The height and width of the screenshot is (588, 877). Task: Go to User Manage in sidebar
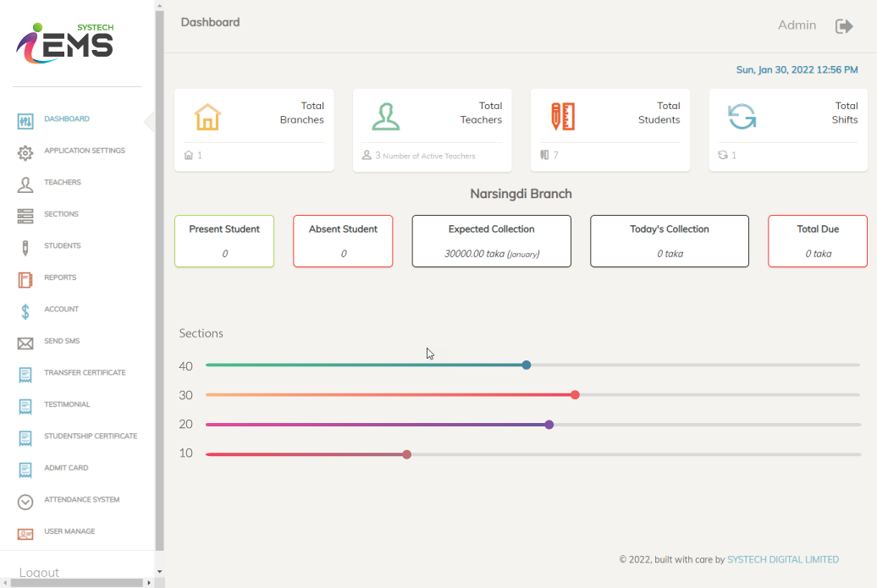point(69,532)
